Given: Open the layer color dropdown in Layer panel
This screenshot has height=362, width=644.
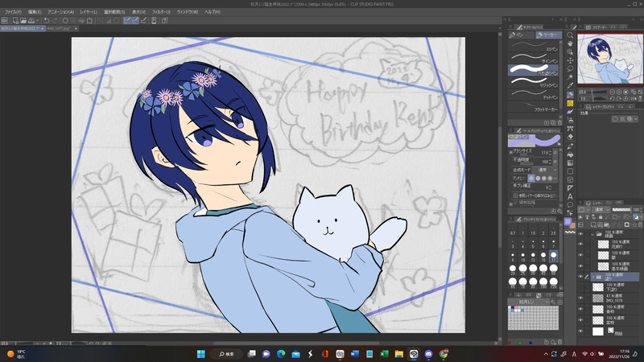Looking at the screenshot, I should pos(636,216).
